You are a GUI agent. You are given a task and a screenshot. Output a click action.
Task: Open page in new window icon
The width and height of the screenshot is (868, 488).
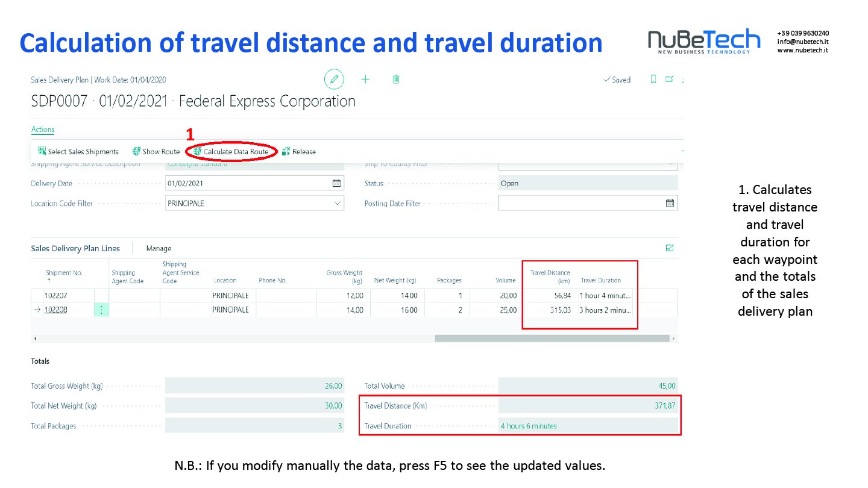pyautogui.click(x=669, y=80)
